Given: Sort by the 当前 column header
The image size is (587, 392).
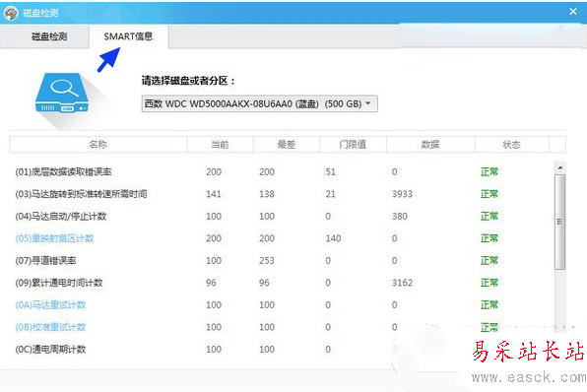Looking at the screenshot, I should [221, 145].
